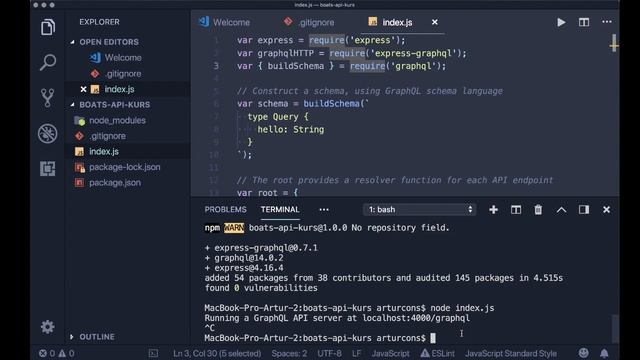This screenshot has height=360, width=640.
Task: Open package-lock.json in file tree
Action: [x=124, y=167]
